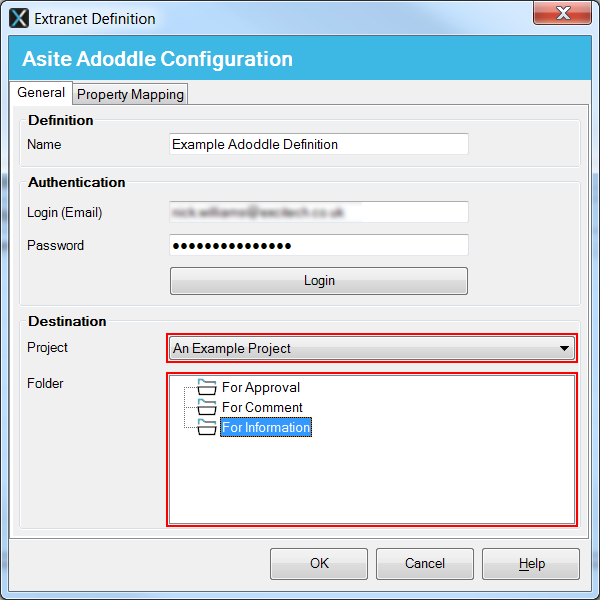Switch to the Property Mapping tab
The width and height of the screenshot is (600, 600).
131,94
